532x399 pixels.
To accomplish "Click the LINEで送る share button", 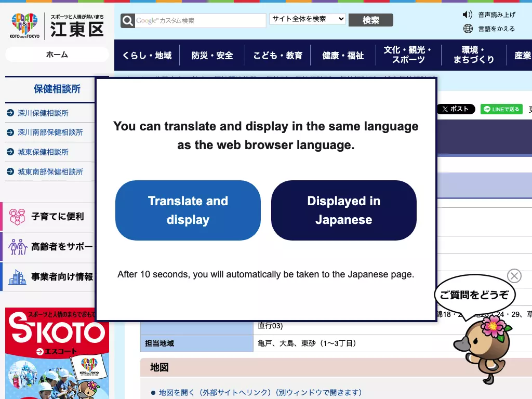I will 501,109.
